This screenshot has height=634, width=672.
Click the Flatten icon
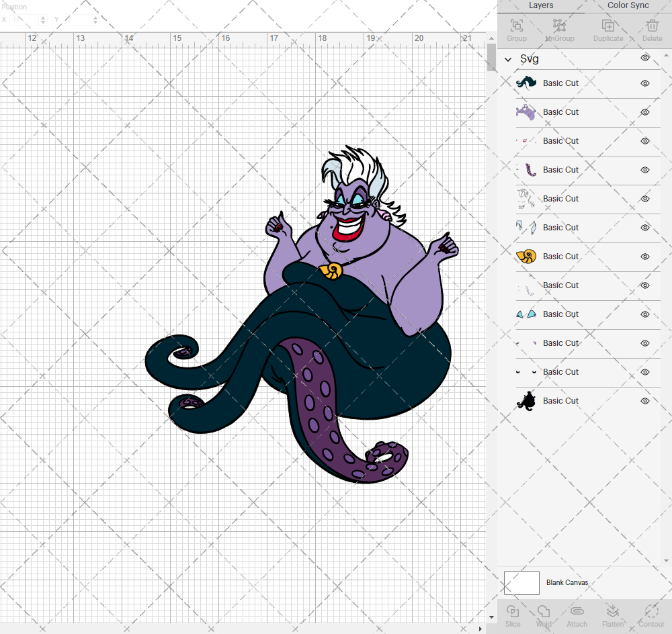click(613, 611)
